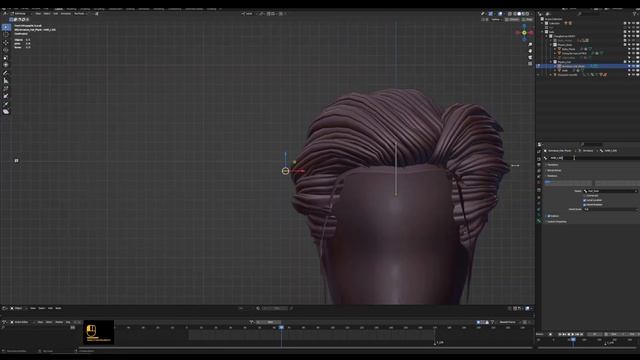640x360 pixels.
Task: Toggle the Inherit Rotation checkbox
Action: click(584, 204)
